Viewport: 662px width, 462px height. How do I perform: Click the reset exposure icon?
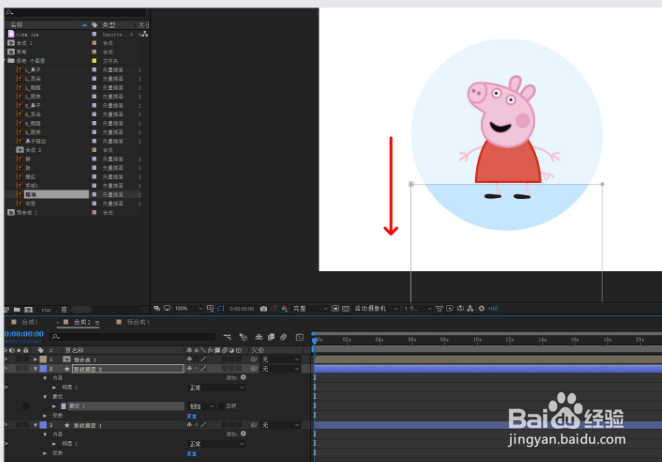coord(482,309)
